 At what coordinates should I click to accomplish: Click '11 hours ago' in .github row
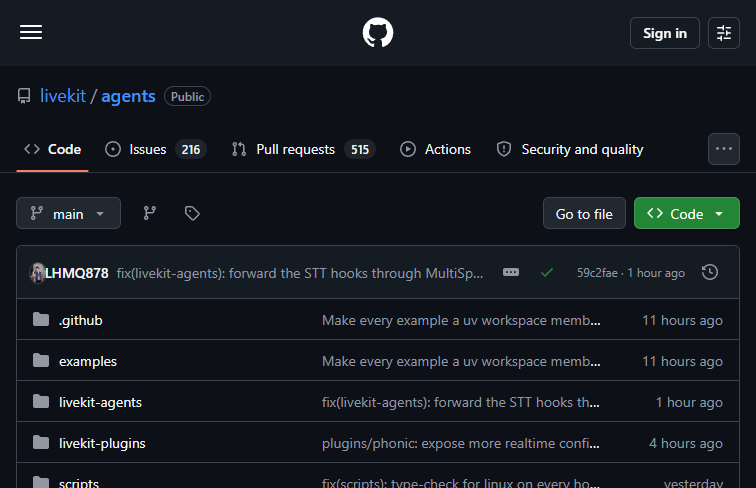(682, 320)
